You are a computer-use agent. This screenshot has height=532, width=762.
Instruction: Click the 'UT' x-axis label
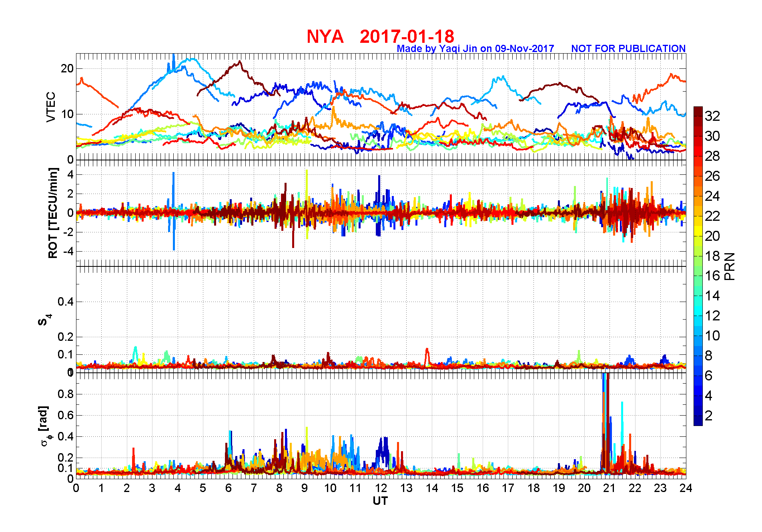pos(380,501)
